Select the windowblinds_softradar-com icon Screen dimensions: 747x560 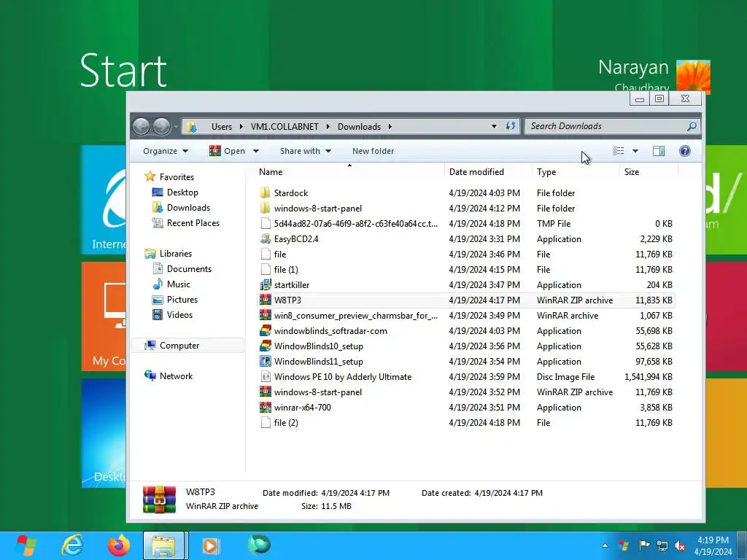[x=266, y=331]
